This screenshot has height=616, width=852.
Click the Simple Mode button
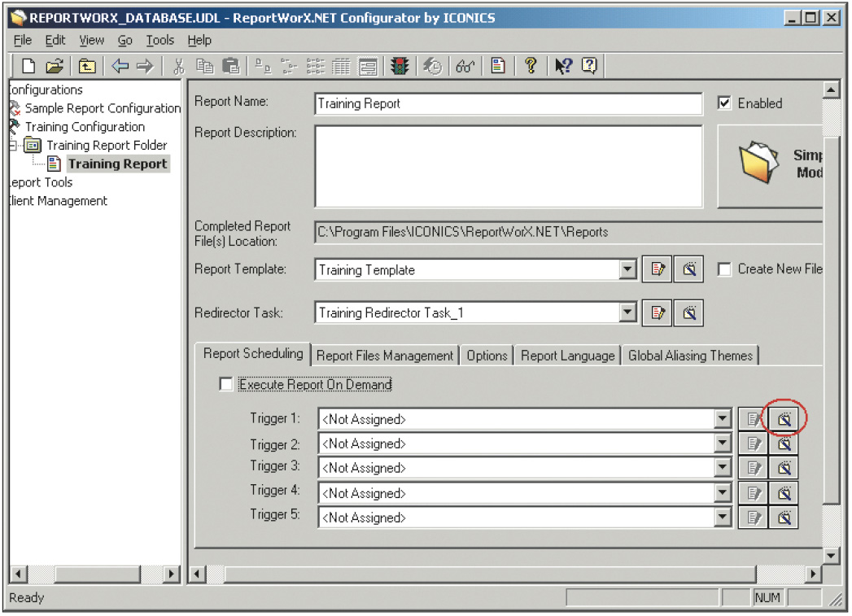[771, 166]
